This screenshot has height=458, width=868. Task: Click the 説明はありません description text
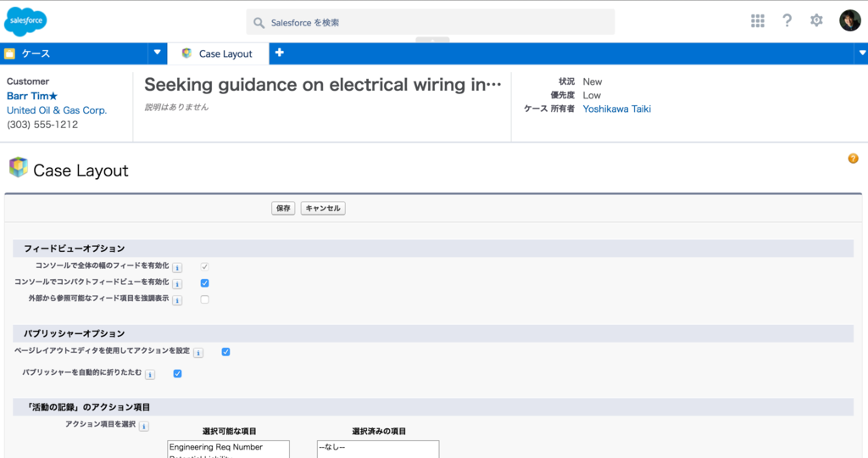(x=176, y=108)
